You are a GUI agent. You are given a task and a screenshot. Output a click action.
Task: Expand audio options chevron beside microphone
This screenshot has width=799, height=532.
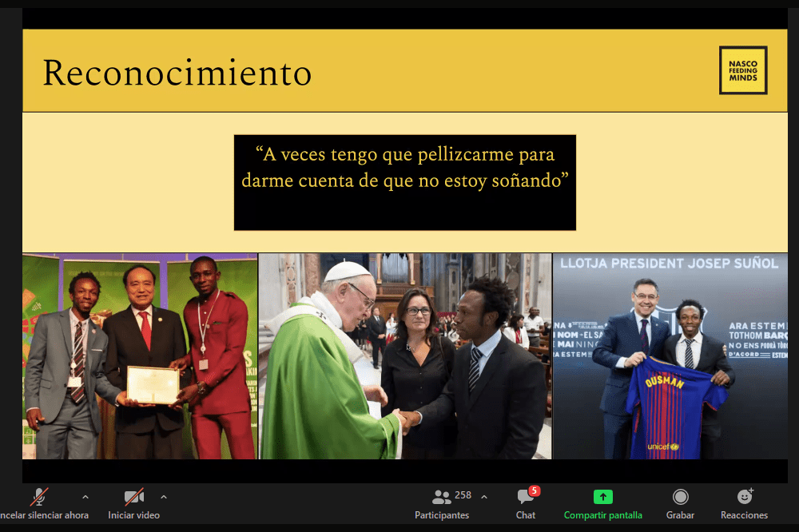85,497
